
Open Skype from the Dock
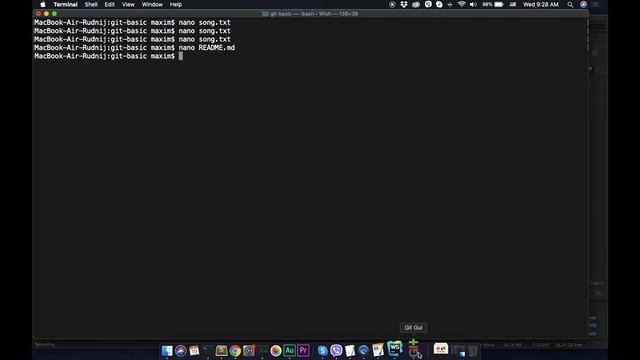click(322, 351)
